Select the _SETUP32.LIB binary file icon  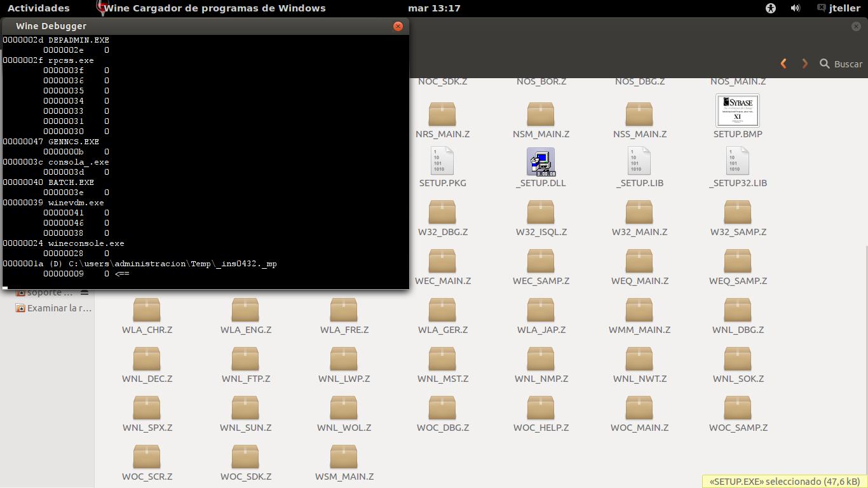pyautogui.click(x=738, y=161)
